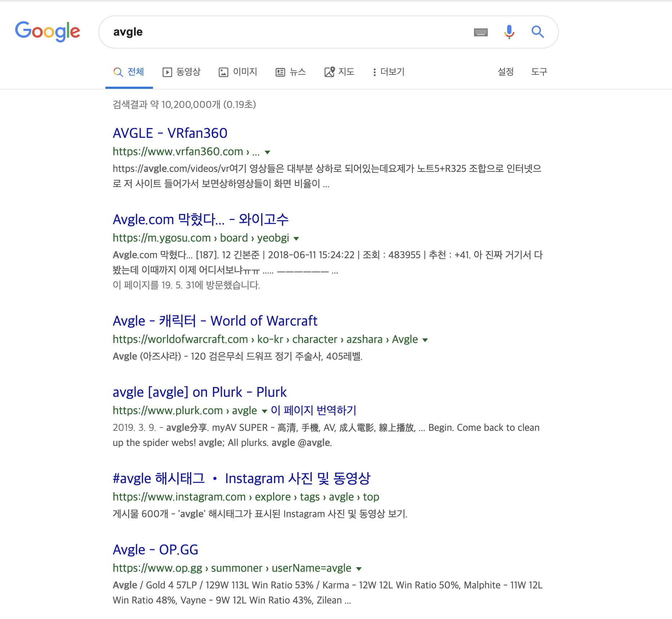This screenshot has height=619, width=672.
Task: Expand the 더보기 menu
Action: (389, 72)
